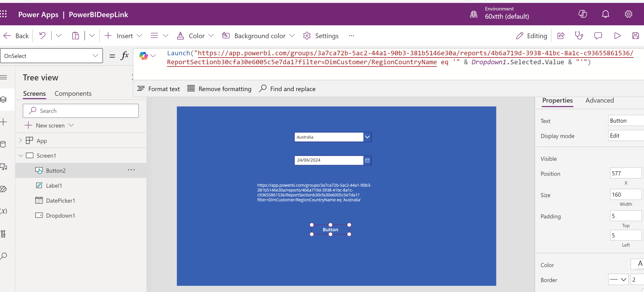Click Find and replace

coord(287,89)
